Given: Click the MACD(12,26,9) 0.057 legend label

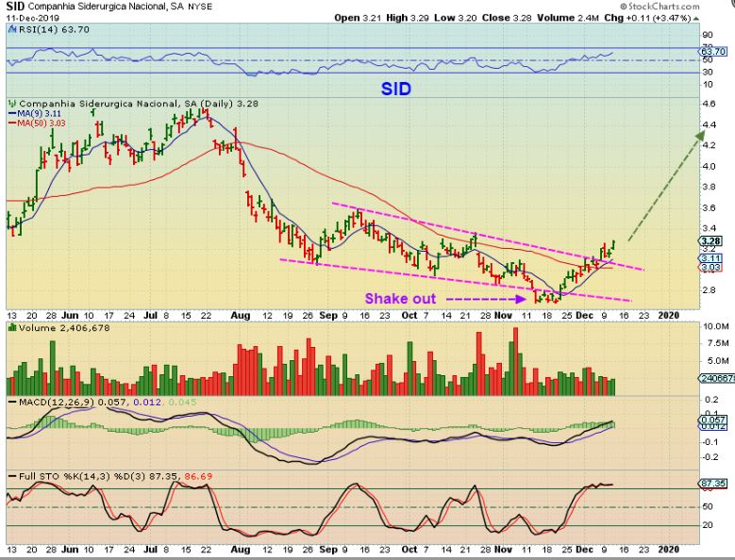Looking at the screenshot, I should click(x=73, y=403).
